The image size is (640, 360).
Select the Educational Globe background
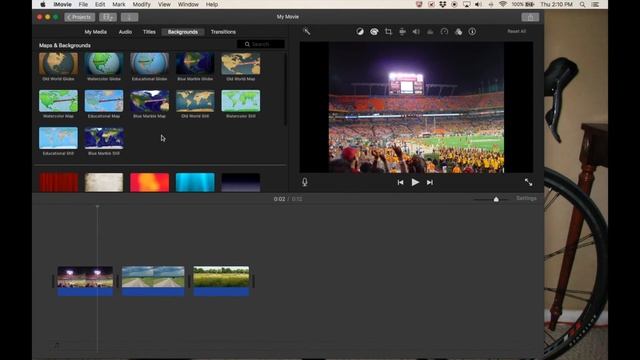(x=149, y=64)
